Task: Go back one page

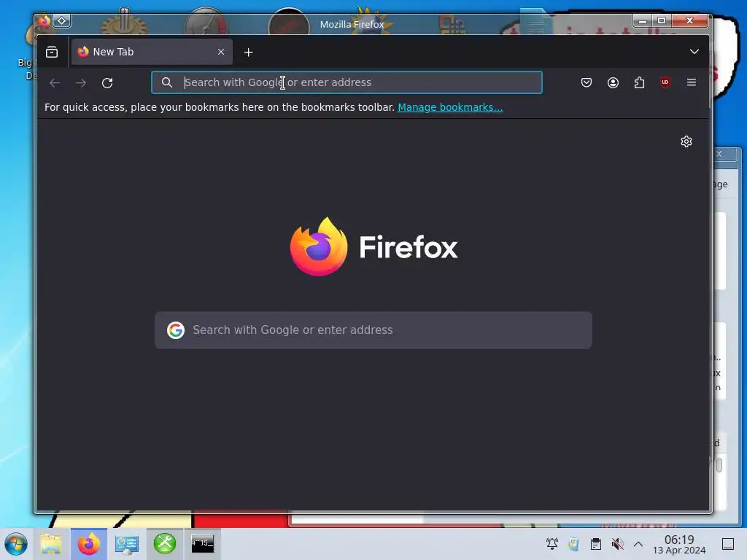Action: [55, 83]
